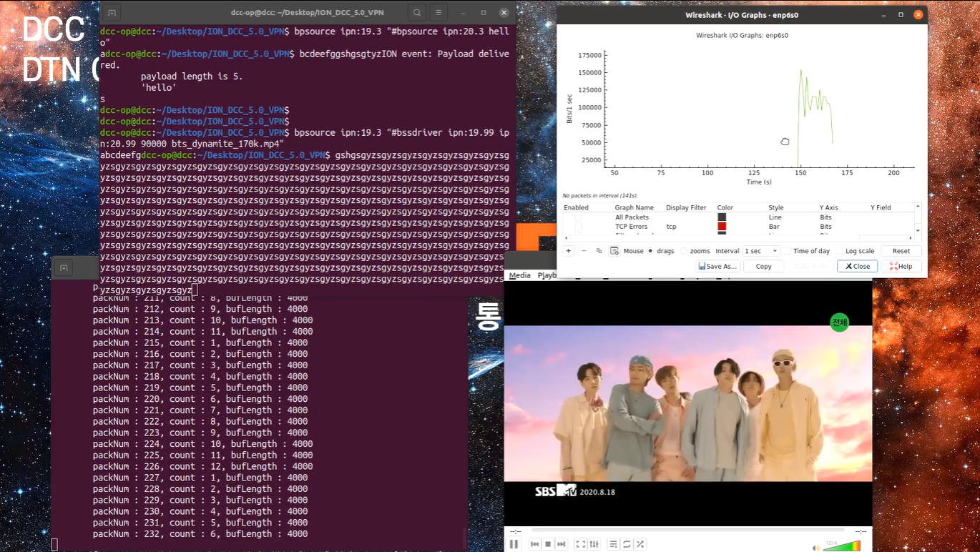Pause the VLC video playback

(x=514, y=544)
